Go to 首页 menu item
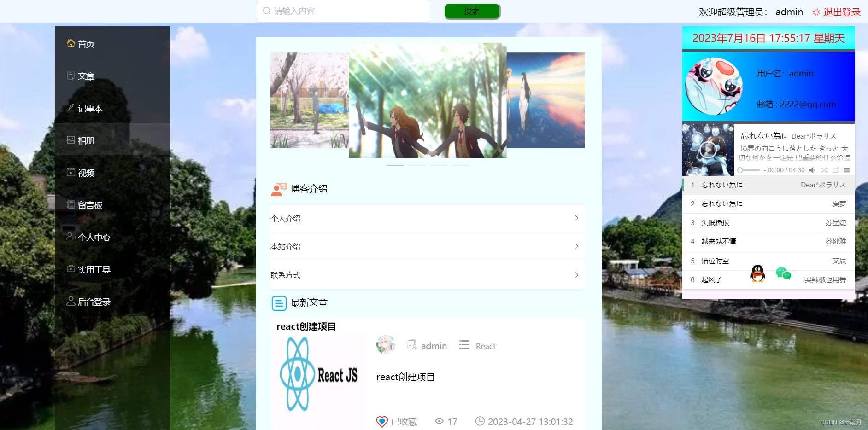This screenshot has height=430, width=868. [86, 43]
